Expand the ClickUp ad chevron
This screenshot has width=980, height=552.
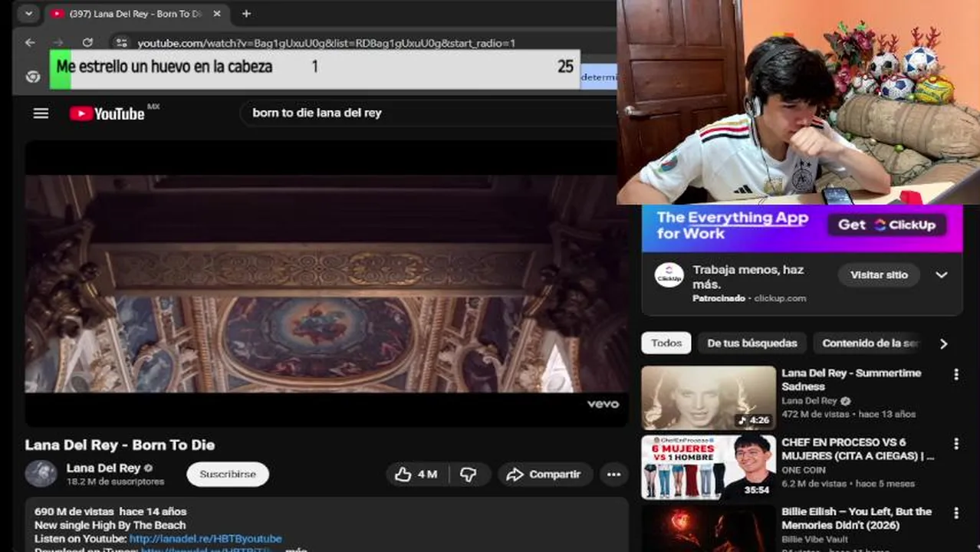[942, 275]
